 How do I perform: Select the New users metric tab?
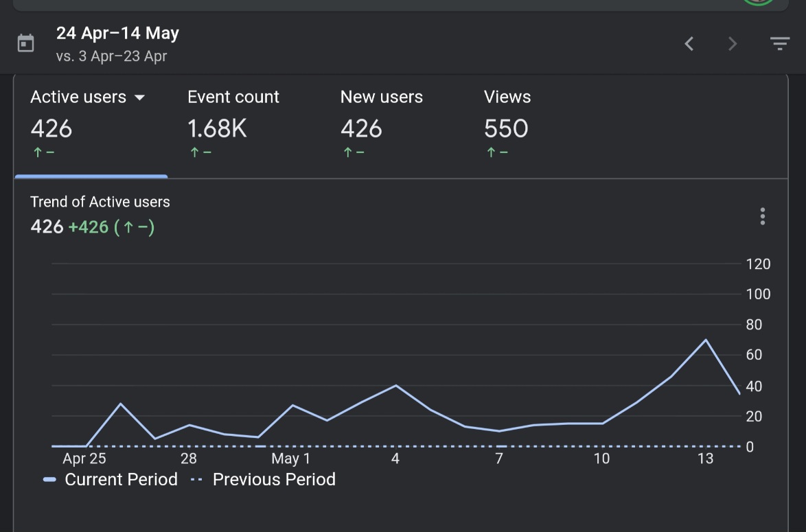point(382,125)
